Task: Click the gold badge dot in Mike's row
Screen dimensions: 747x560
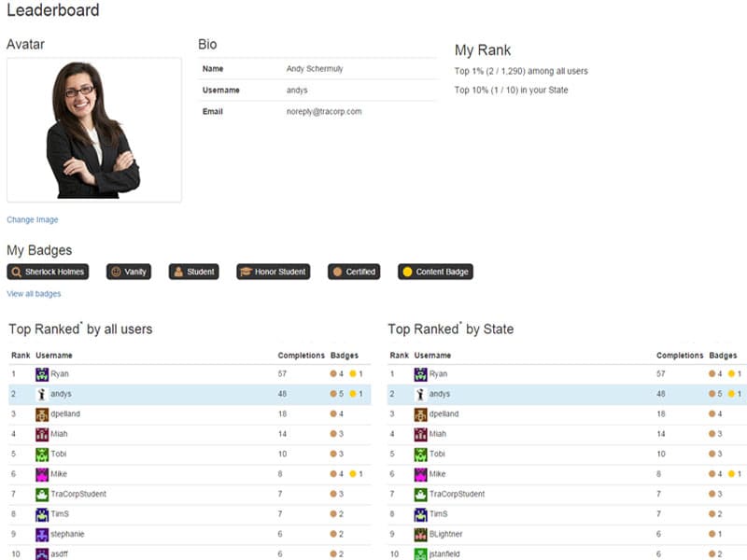Action: coord(353,474)
